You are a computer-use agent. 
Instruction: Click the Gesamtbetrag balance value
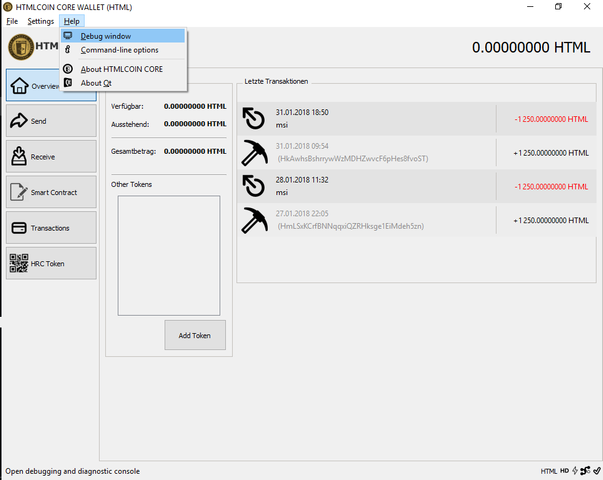point(195,152)
